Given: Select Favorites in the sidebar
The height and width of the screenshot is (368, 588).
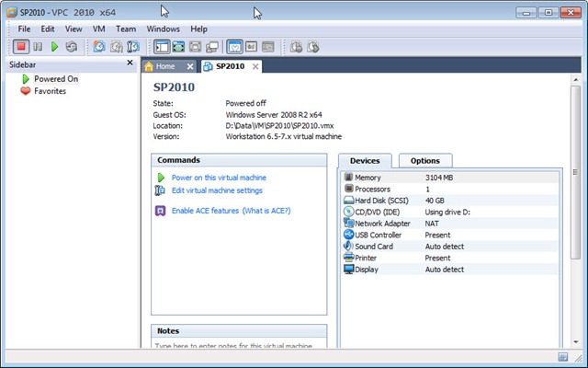Looking at the screenshot, I should pos(50,91).
